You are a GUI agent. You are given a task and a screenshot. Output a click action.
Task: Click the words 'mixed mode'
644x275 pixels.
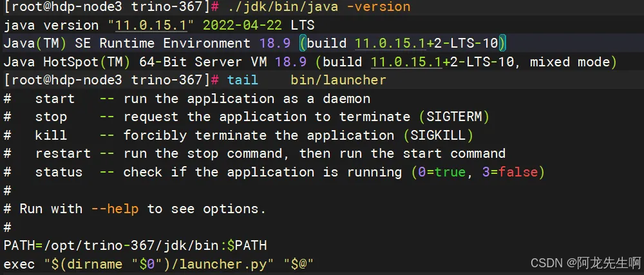click(x=570, y=62)
